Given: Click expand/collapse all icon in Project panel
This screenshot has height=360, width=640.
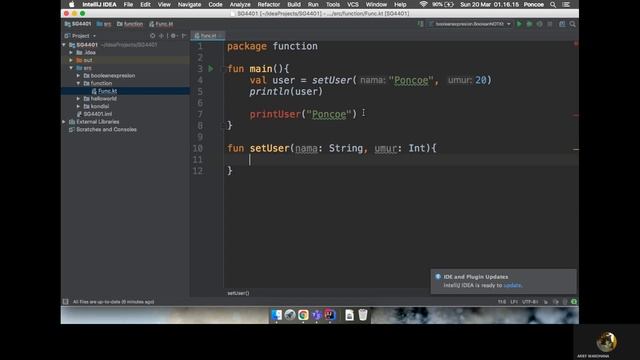Looking at the screenshot, I should [x=162, y=36].
